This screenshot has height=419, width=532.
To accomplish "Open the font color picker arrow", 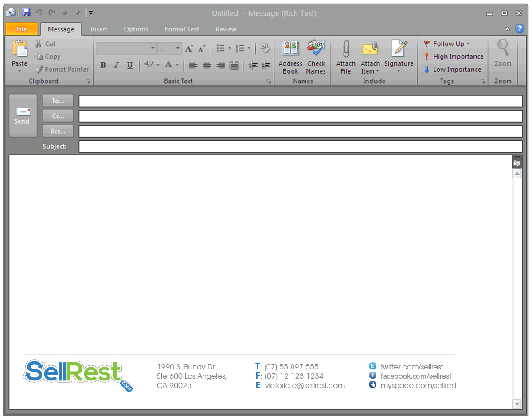I will (x=177, y=65).
